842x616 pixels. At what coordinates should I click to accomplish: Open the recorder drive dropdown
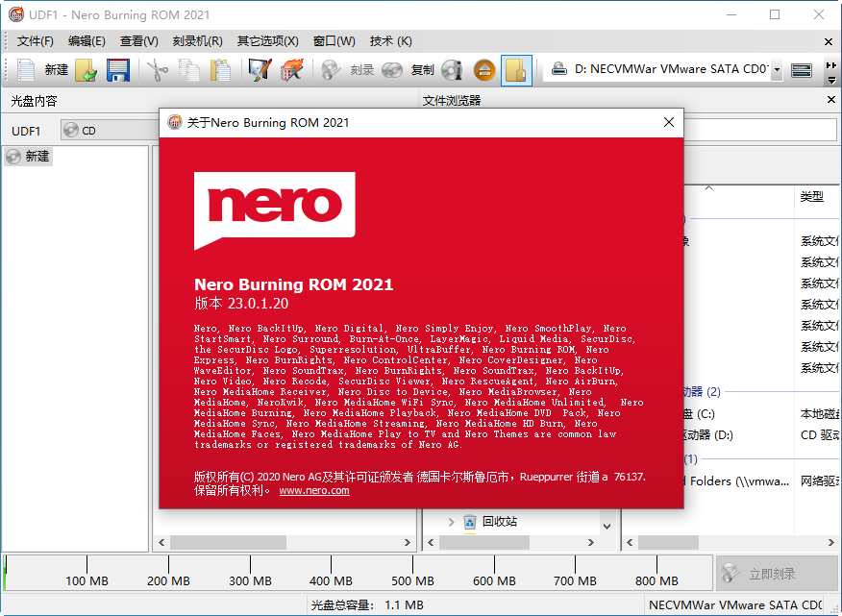[777, 70]
